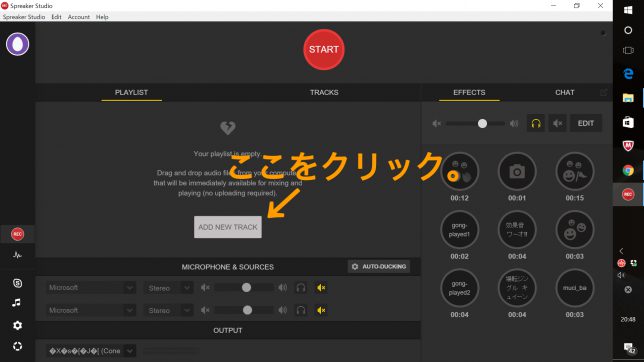Play the 00:15 crowd effect
644x362 pixels.
point(574,172)
